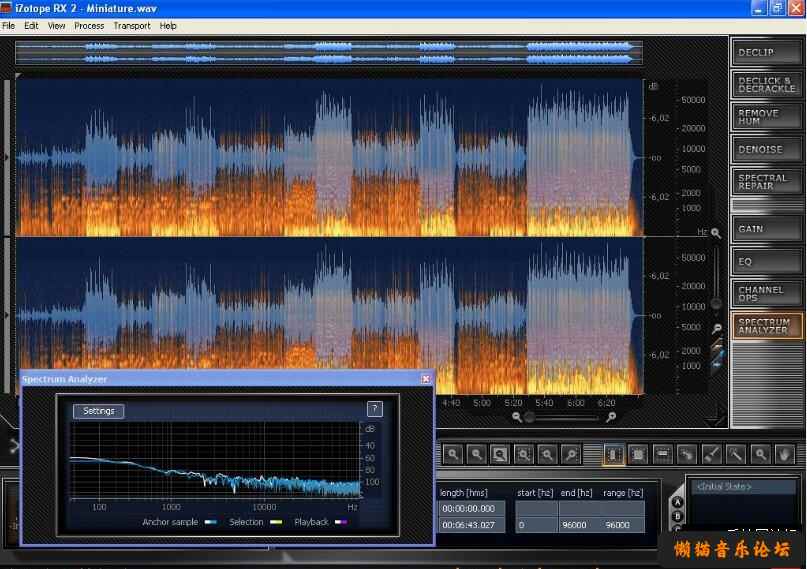Click the 00:06:43.027 length field
The height and width of the screenshot is (569, 807).
pyautogui.click(x=472, y=525)
